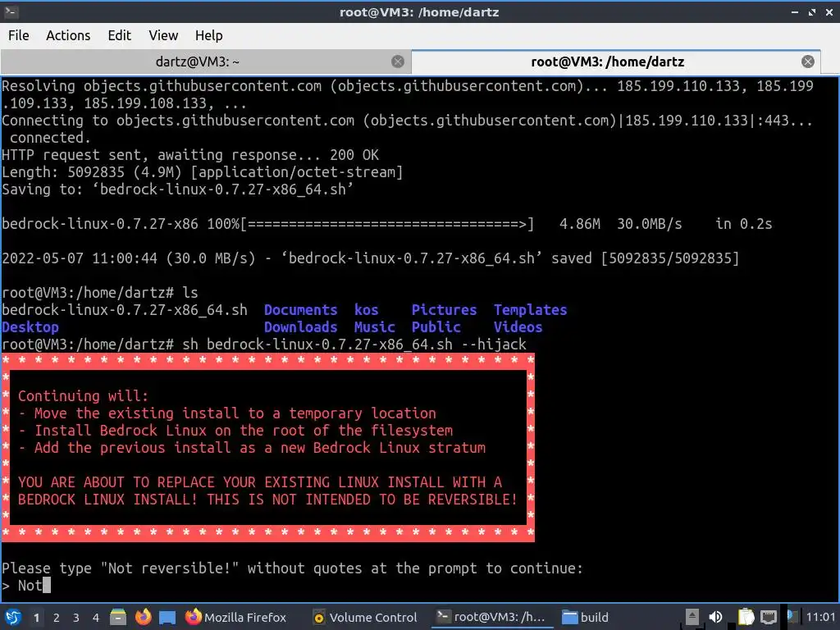Switch to the Volume Control taskbar window

(365, 617)
